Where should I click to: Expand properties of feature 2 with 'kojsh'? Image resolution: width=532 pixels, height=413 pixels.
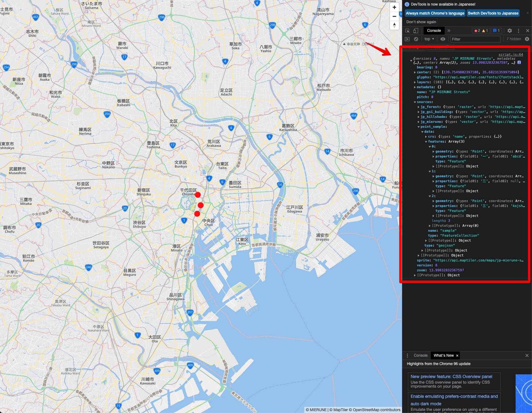pos(433,206)
